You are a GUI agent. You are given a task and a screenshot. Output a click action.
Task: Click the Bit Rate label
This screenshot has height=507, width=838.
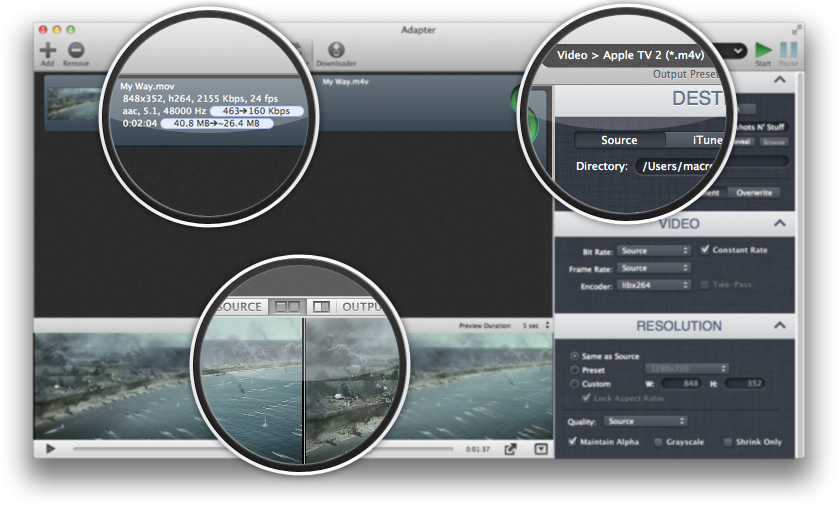[x=598, y=252]
